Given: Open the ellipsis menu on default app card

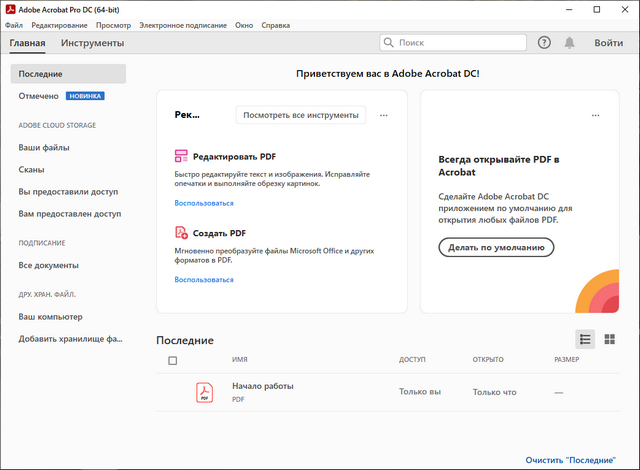Looking at the screenshot, I should point(596,115).
